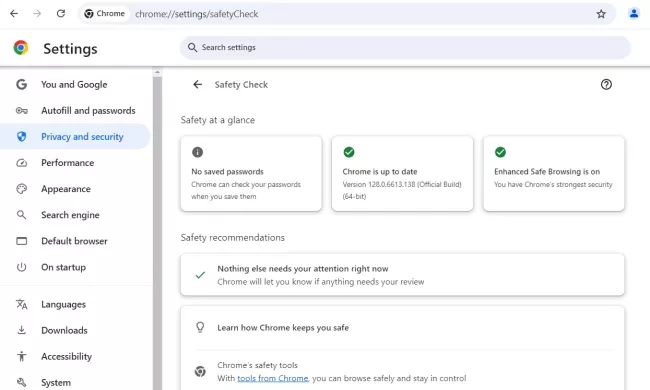The width and height of the screenshot is (650, 390).
Task: Open Accessibility settings
Action: click(75, 356)
